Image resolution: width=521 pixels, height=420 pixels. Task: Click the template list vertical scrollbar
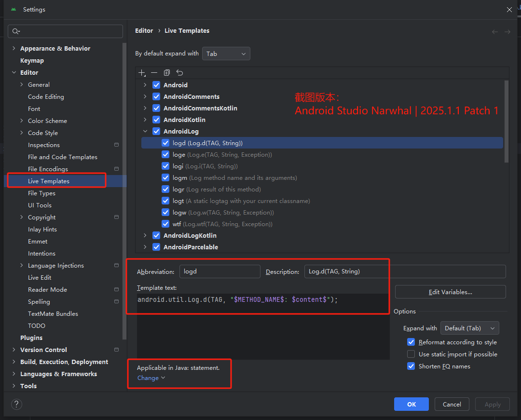pos(507,122)
